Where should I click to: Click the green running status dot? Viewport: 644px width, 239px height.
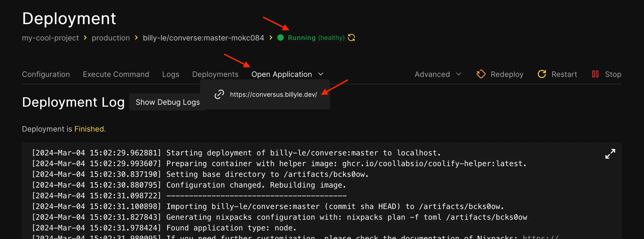[x=281, y=38]
